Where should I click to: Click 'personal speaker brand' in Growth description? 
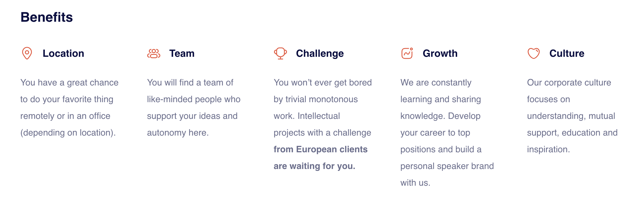(x=447, y=166)
